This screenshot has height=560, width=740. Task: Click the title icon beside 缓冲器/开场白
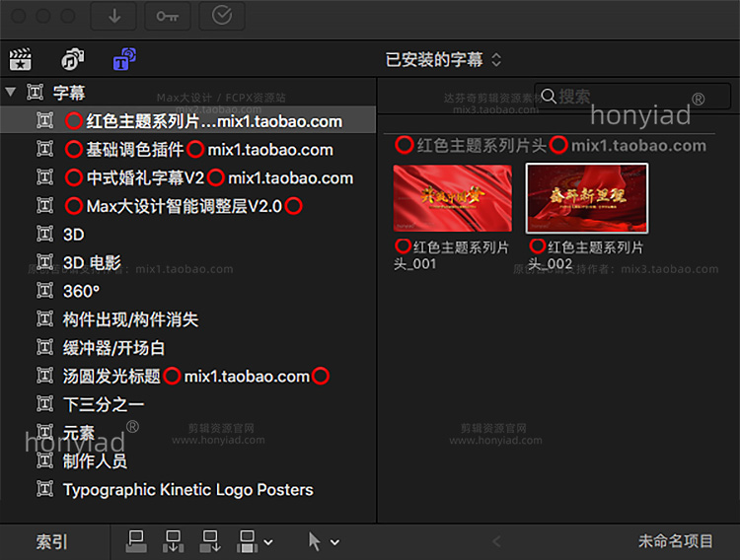(44, 347)
